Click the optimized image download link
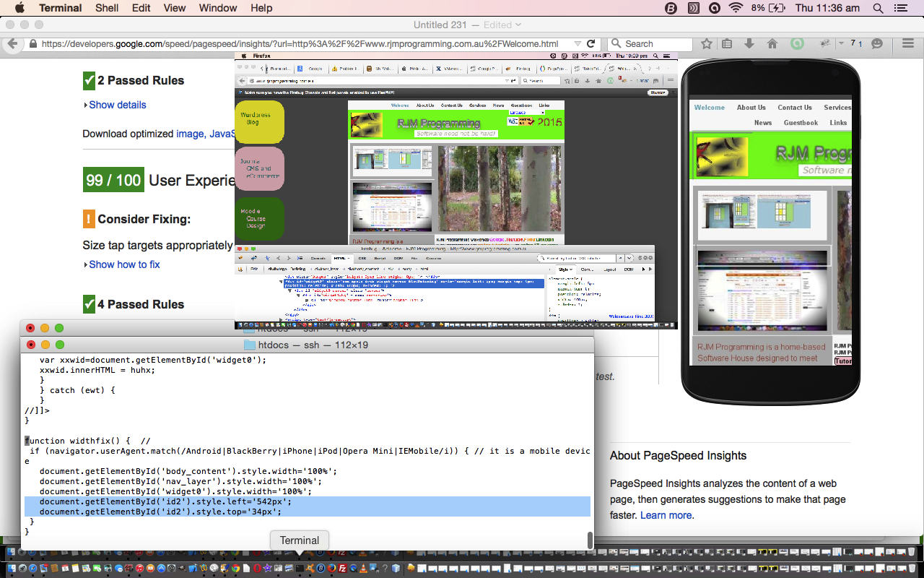The width and height of the screenshot is (924, 578). coord(190,134)
